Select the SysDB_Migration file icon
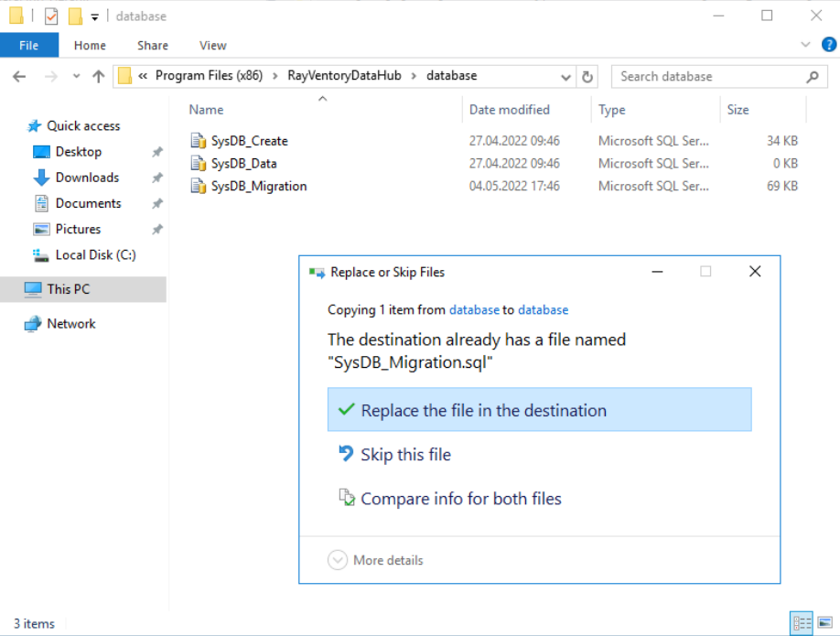The width and height of the screenshot is (840, 636). (199, 186)
